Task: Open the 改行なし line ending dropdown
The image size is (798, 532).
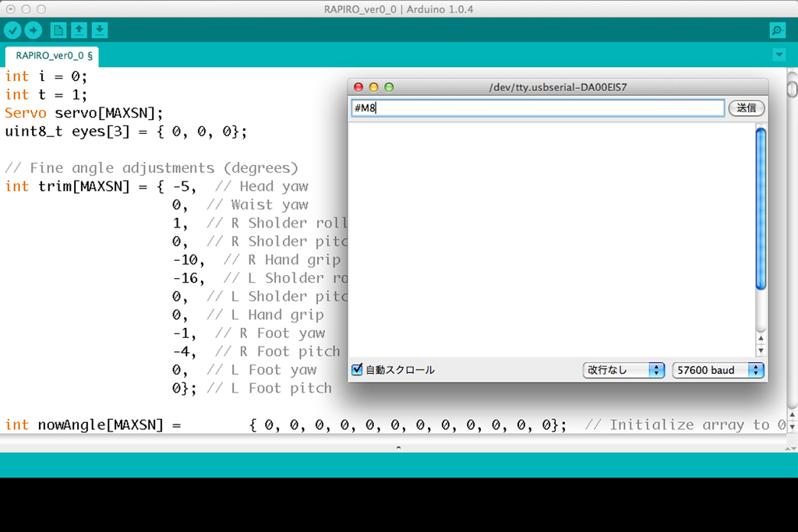Action: (x=623, y=370)
